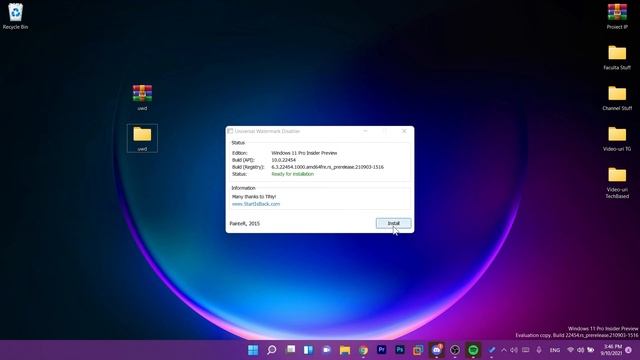
Task: Click the green 'Ready for installation' status text
Action: pos(293,174)
